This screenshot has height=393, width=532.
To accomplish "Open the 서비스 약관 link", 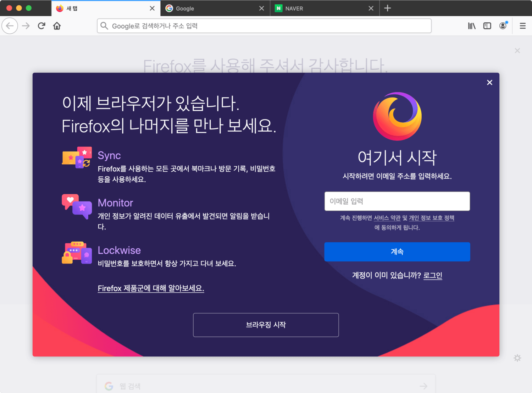I will tap(387, 218).
